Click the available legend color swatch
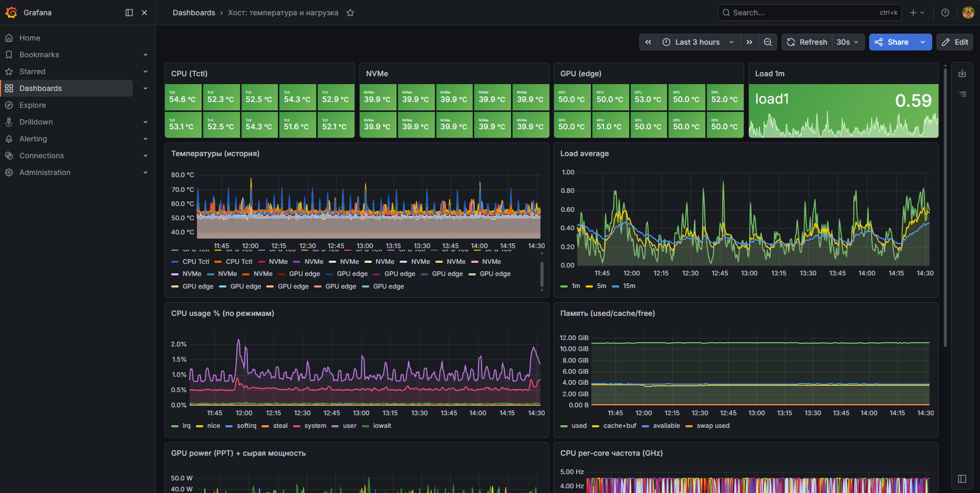980x493 pixels. pos(645,426)
